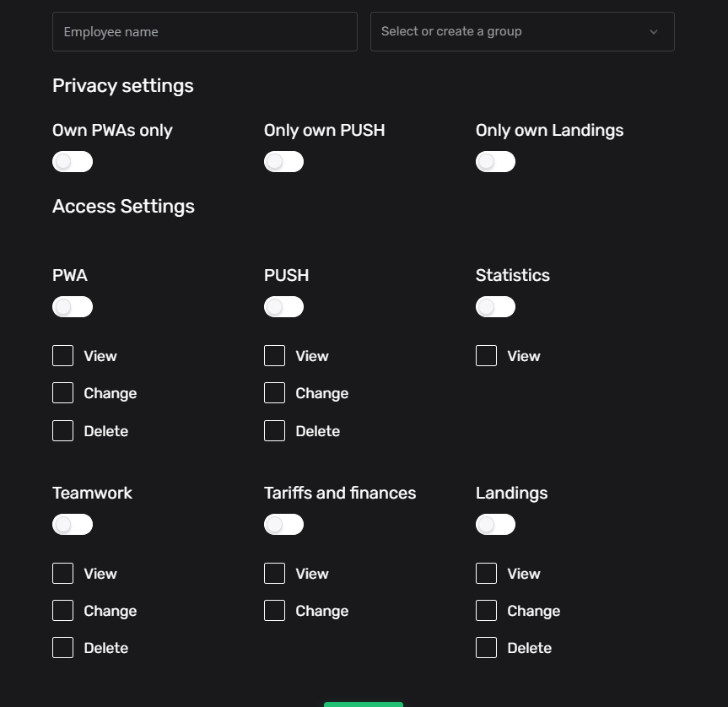This screenshot has height=707, width=728.
Task: Tick Tariffs and finances View checkbox
Action: coord(275,574)
